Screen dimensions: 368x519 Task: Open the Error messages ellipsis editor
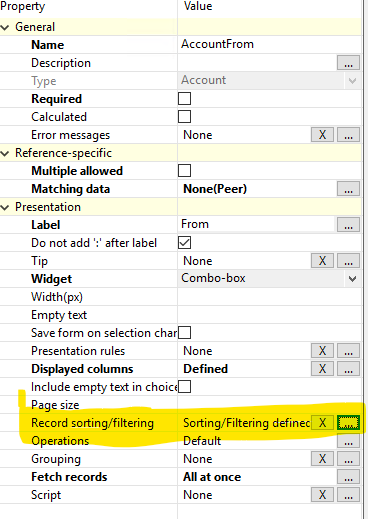(x=348, y=135)
